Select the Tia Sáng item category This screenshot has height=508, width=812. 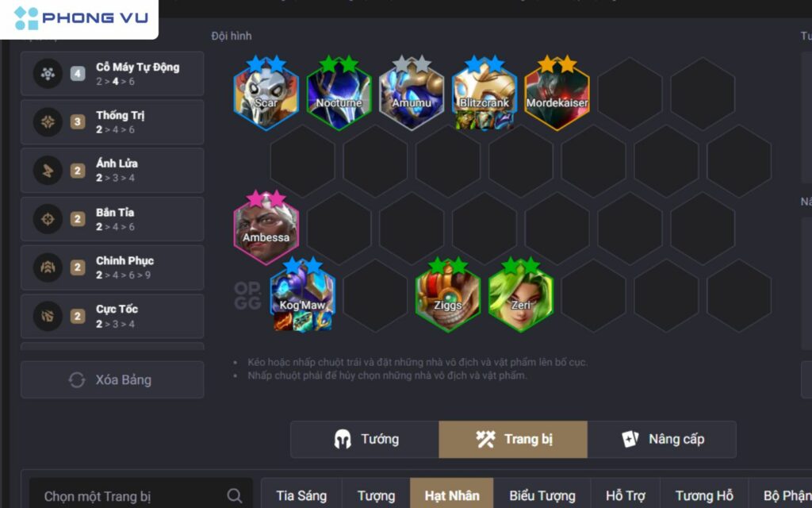coord(301,496)
